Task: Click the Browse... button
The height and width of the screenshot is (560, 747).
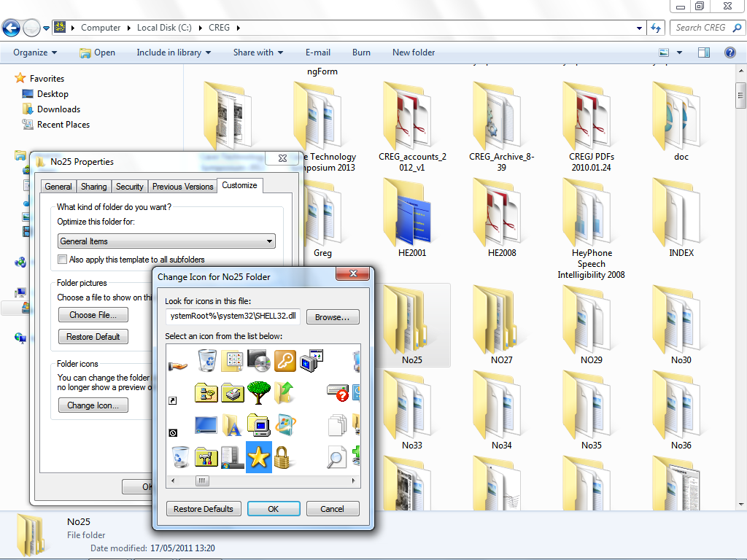Action: coord(333,317)
